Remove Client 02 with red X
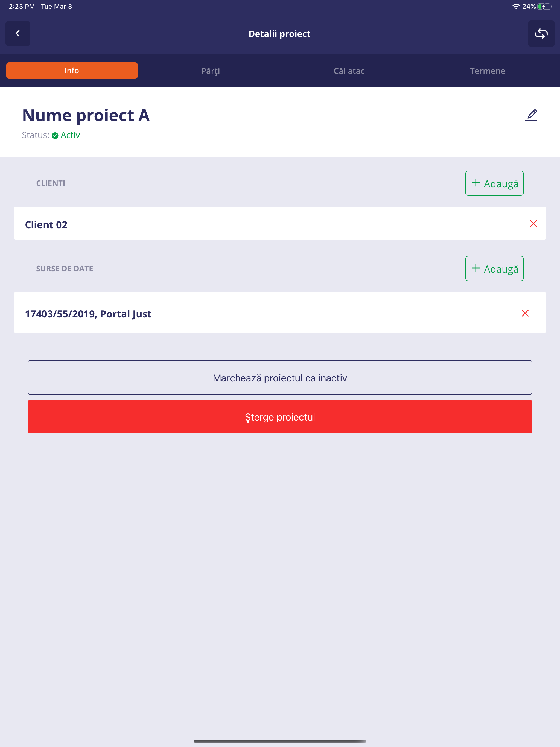Image resolution: width=560 pixels, height=747 pixels. click(x=533, y=224)
